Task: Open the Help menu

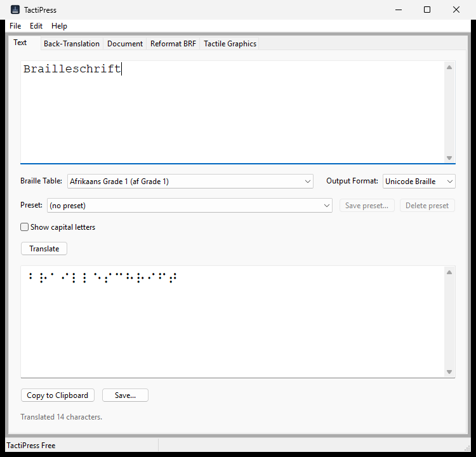Action: click(x=59, y=26)
